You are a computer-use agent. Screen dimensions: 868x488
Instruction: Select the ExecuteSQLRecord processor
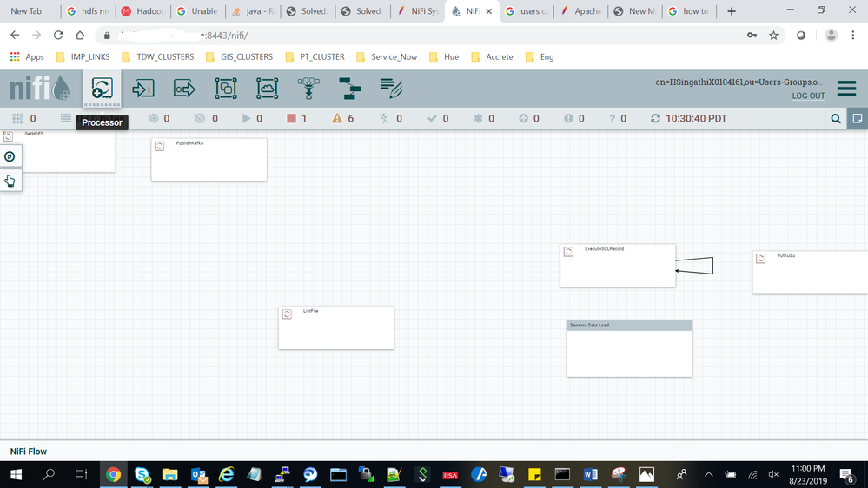pyautogui.click(x=618, y=266)
